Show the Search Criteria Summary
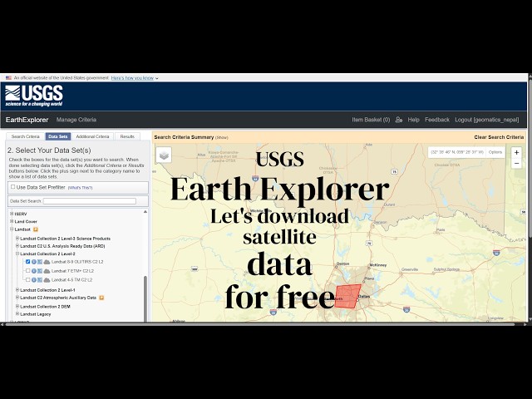Image resolution: width=532 pixels, height=399 pixels. click(222, 137)
